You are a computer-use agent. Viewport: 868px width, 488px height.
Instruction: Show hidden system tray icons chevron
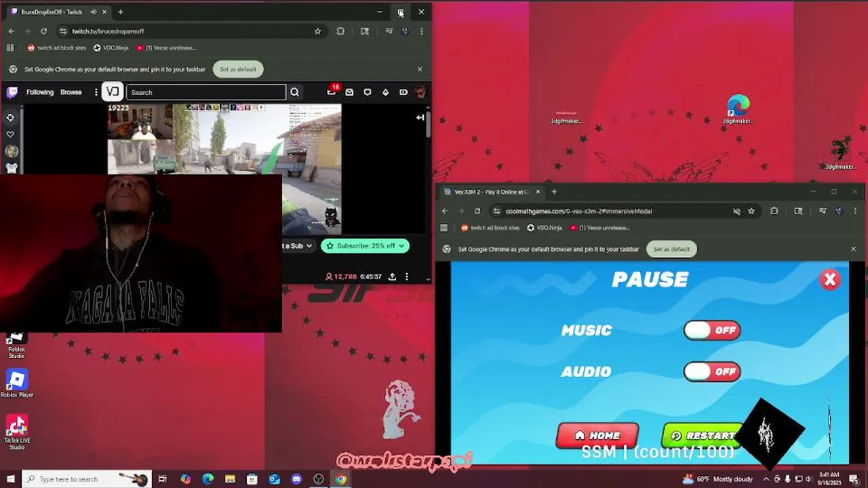click(x=766, y=479)
